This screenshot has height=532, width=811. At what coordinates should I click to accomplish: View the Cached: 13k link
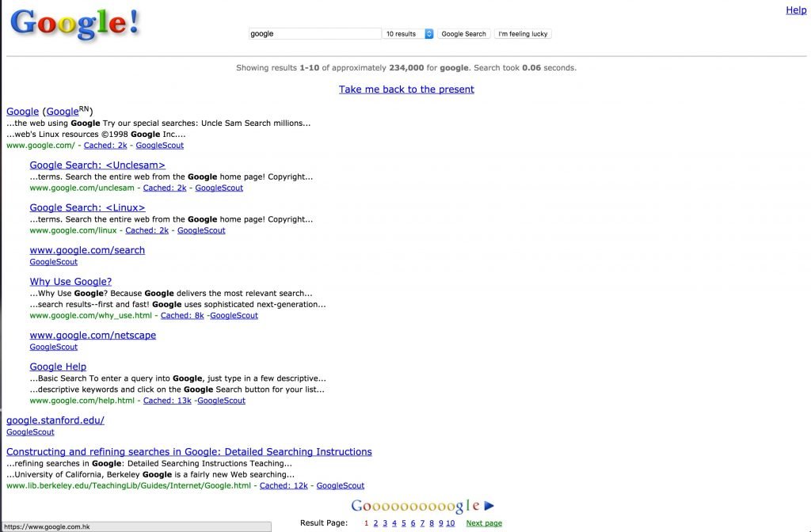tap(167, 401)
